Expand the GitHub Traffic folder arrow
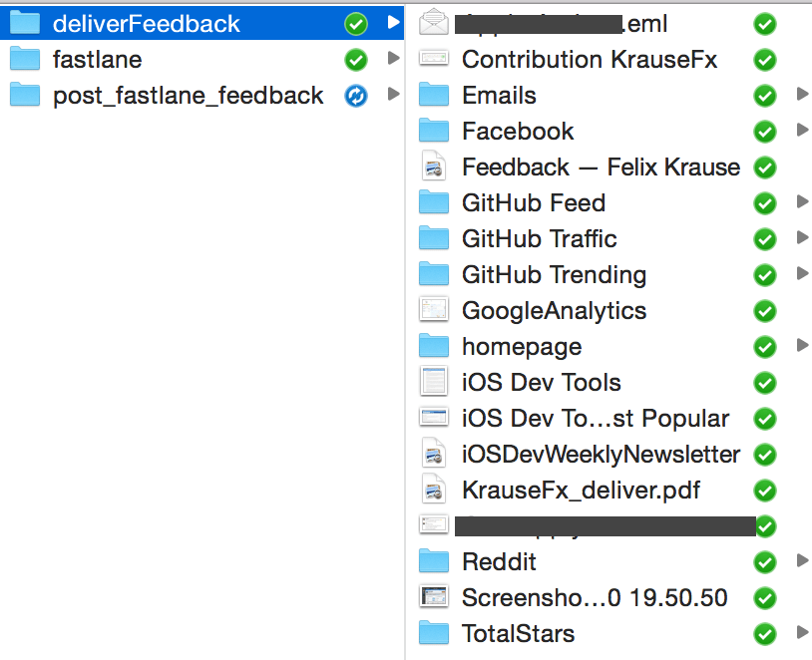812x660 pixels. 802,237
